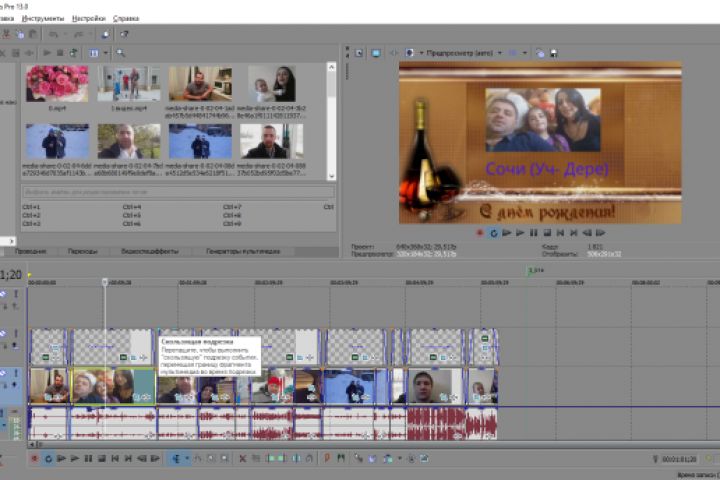
Task: Expand the Views dropdown arrow in Project Media
Action: coord(106,53)
